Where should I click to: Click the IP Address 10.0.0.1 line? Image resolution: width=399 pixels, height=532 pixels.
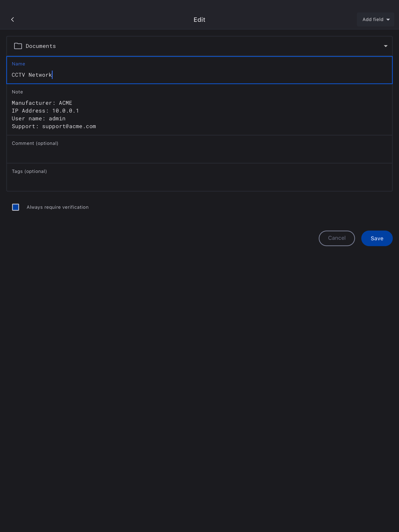[x=45, y=111]
